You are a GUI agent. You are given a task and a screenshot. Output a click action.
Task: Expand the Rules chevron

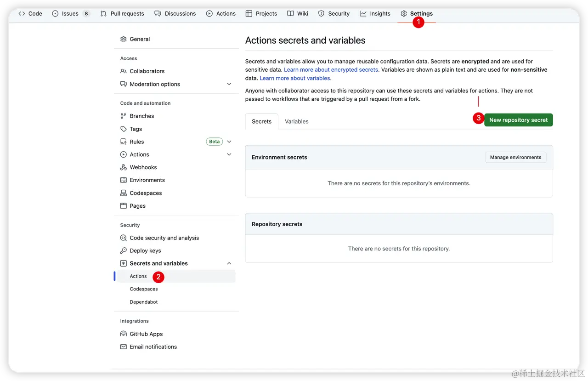229,142
